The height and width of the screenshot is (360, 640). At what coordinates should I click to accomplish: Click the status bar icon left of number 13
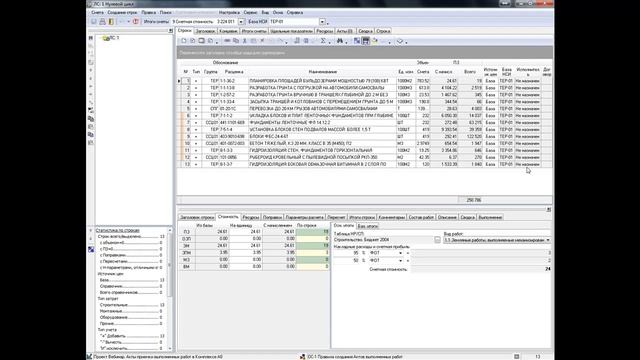point(517,356)
